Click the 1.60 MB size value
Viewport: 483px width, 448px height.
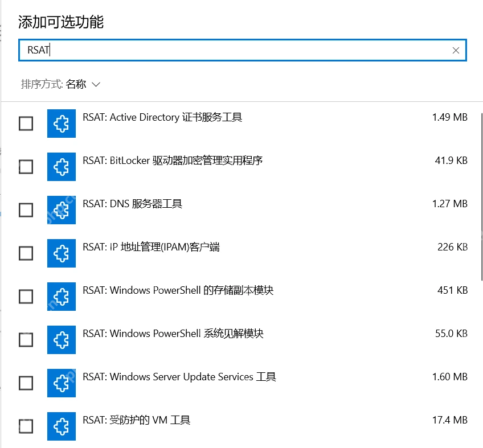[x=450, y=377]
